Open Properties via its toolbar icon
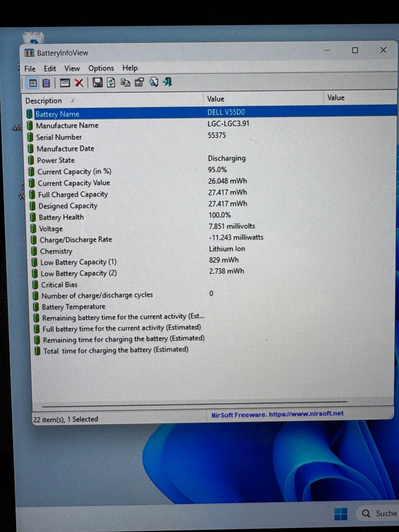 (x=139, y=82)
